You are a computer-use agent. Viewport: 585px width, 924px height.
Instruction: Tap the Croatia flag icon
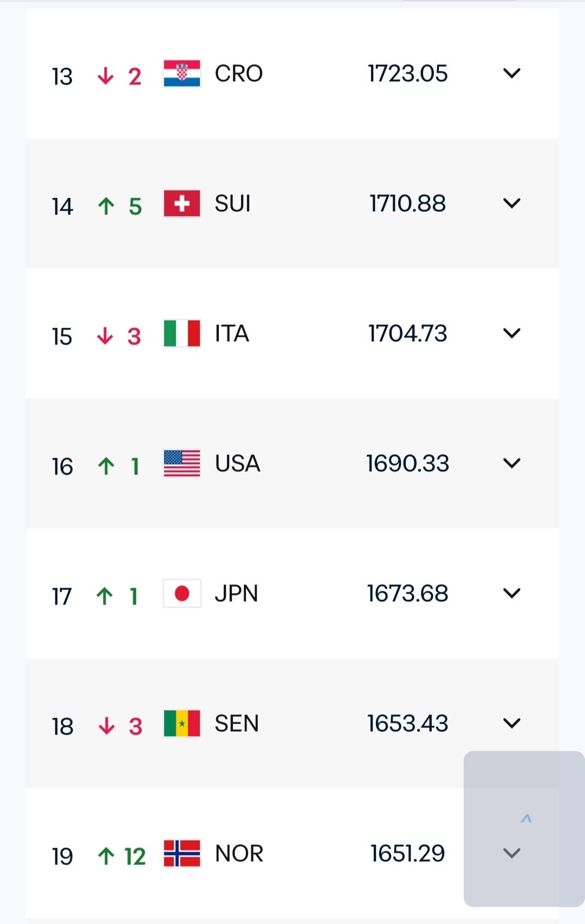pos(182,73)
